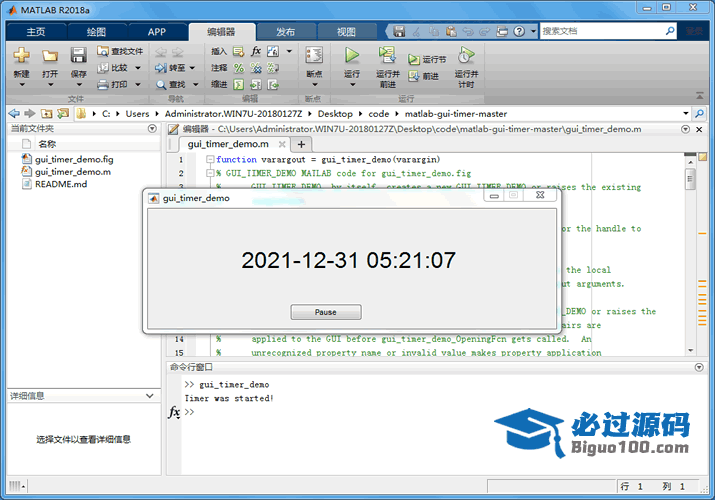Click Desktop in the address path
The width and height of the screenshot is (715, 500).
pyautogui.click(x=335, y=113)
